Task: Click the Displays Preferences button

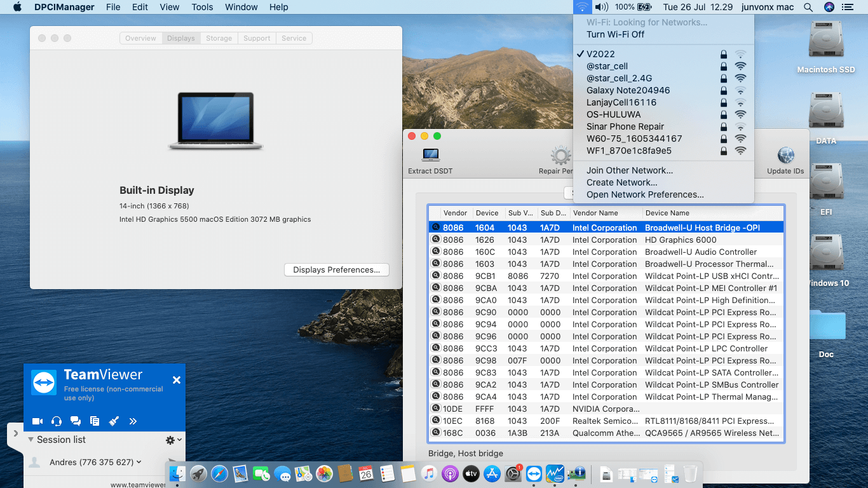Action: pos(336,269)
